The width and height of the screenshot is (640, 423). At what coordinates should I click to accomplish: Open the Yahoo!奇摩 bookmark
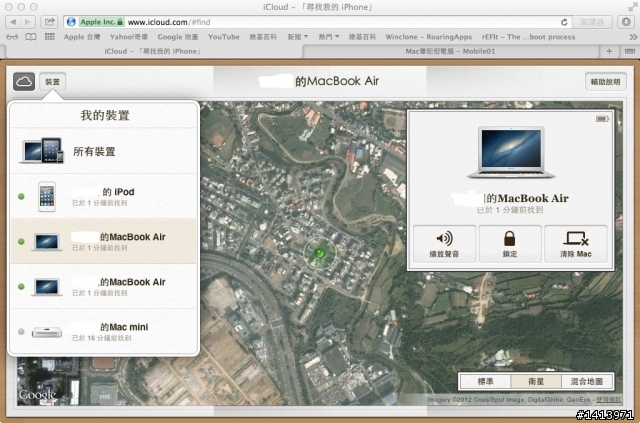coord(129,37)
